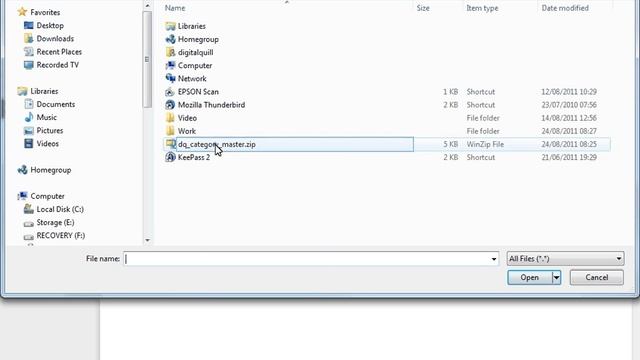640x360 pixels.
Task: Click the Videos library icon
Action: coord(29,143)
